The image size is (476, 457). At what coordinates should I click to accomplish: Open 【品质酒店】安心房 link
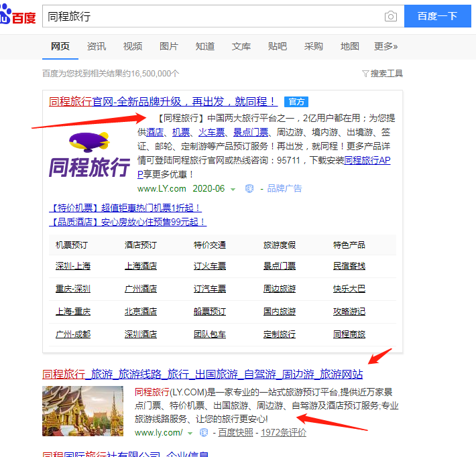click(128, 222)
